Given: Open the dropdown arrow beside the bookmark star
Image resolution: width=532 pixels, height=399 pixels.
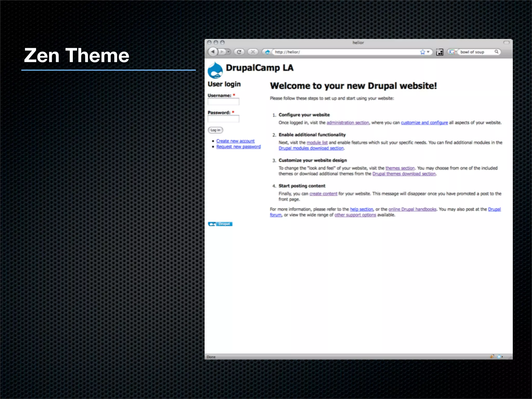Looking at the screenshot, I should point(428,52).
